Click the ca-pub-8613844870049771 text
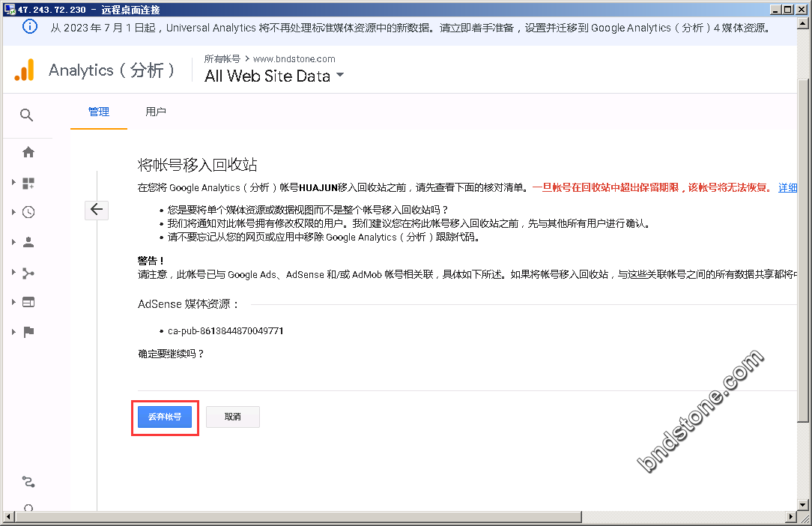The height and width of the screenshot is (526, 812). pyautogui.click(x=225, y=330)
